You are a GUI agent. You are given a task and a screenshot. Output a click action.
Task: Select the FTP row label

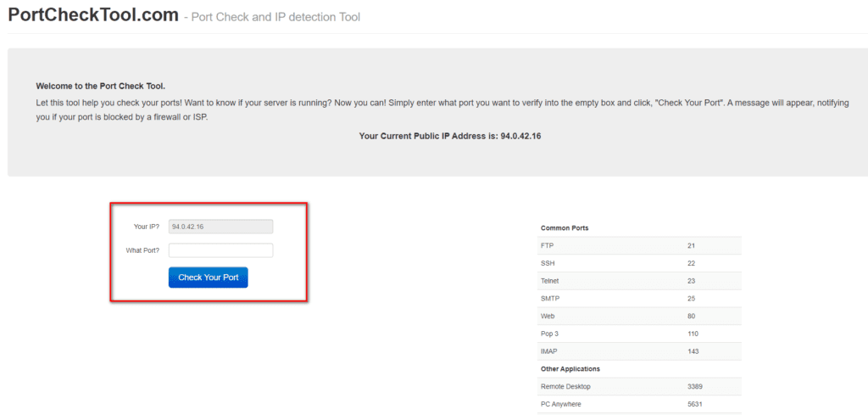(547, 245)
